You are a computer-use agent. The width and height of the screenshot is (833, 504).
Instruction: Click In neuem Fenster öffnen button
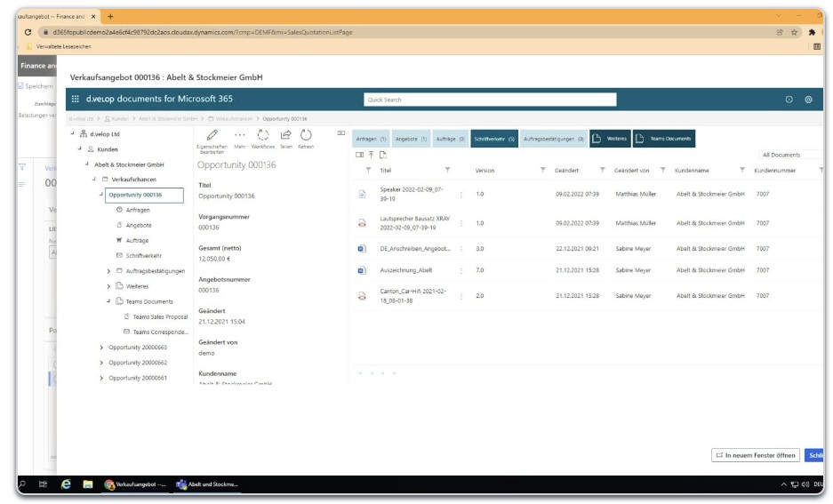coord(756,456)
